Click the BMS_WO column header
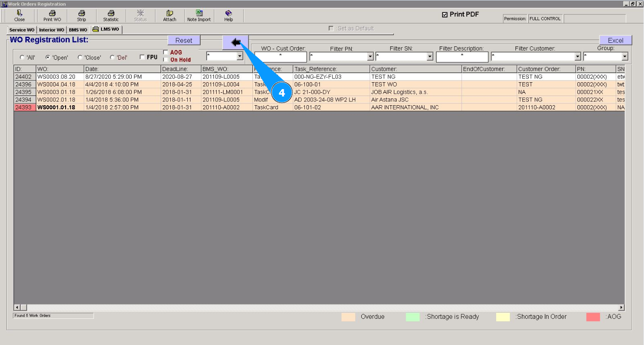Viewport: 644px width, 345px height. coord(227,69)
